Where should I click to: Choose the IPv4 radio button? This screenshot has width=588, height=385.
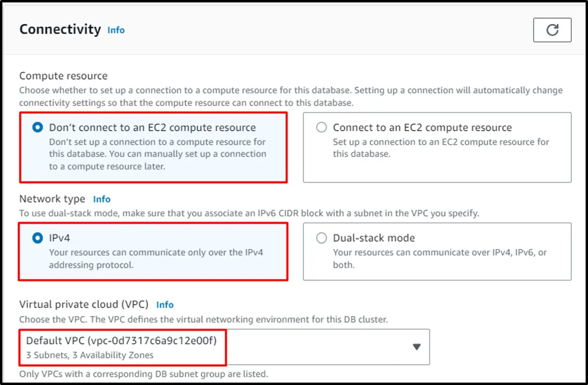coord(38,238)
